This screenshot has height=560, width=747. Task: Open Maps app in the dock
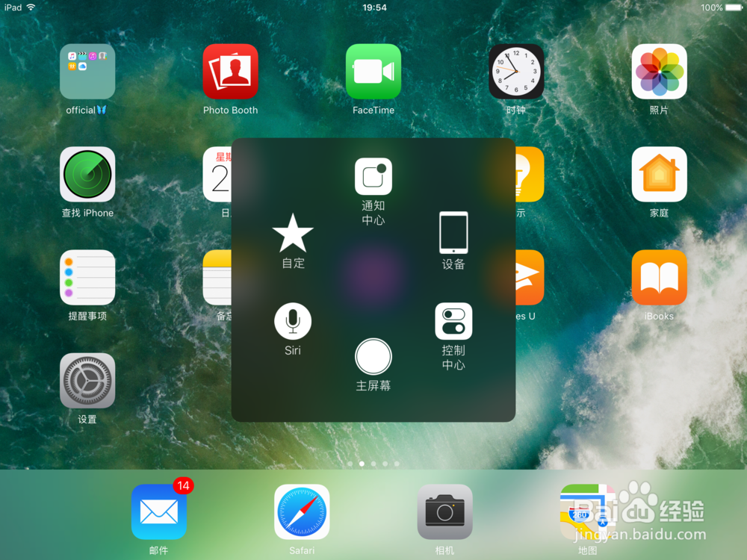(x=587, y=512)
